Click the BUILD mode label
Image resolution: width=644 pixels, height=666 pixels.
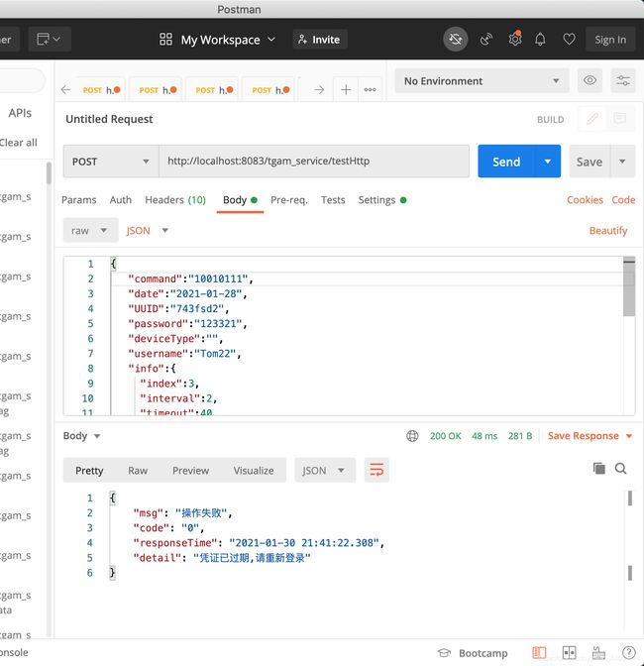550,119
